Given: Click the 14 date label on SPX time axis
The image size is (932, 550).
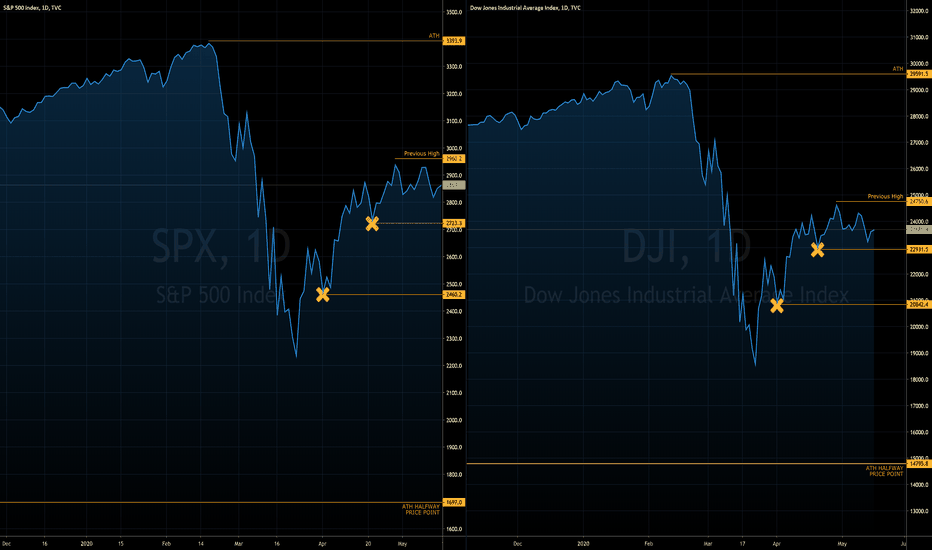Looking at the screenshot, I should [201, 543].
